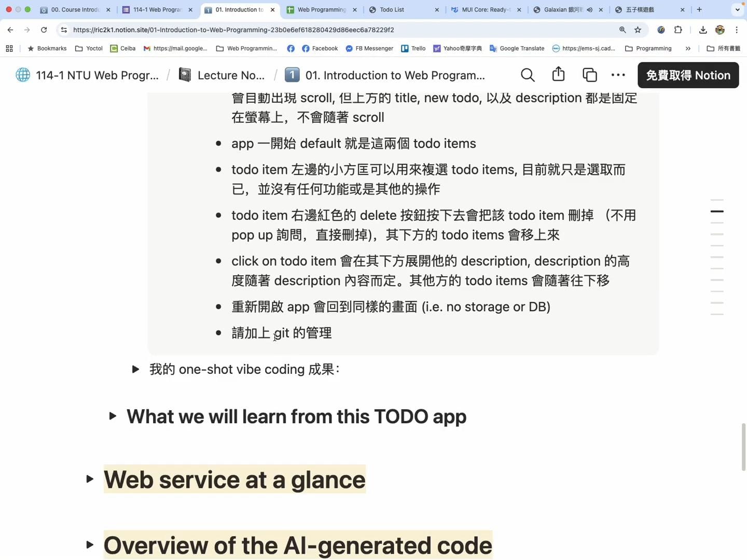
Task: Mute the Galaxian tab audio icon
Action: pyautogui.click(x=590, y=10)
